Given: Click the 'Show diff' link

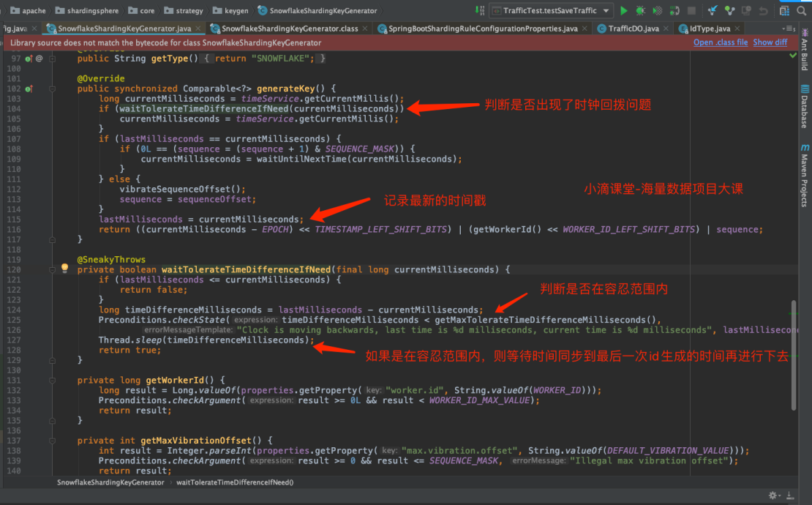Looking at the screenshot, I should click(770, 42).
